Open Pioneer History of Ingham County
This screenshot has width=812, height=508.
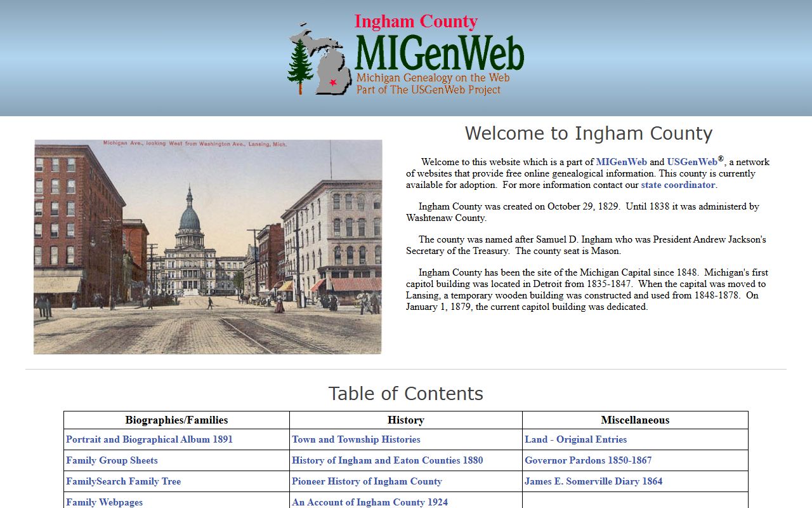pyautogui.click(x=367, y=481)
